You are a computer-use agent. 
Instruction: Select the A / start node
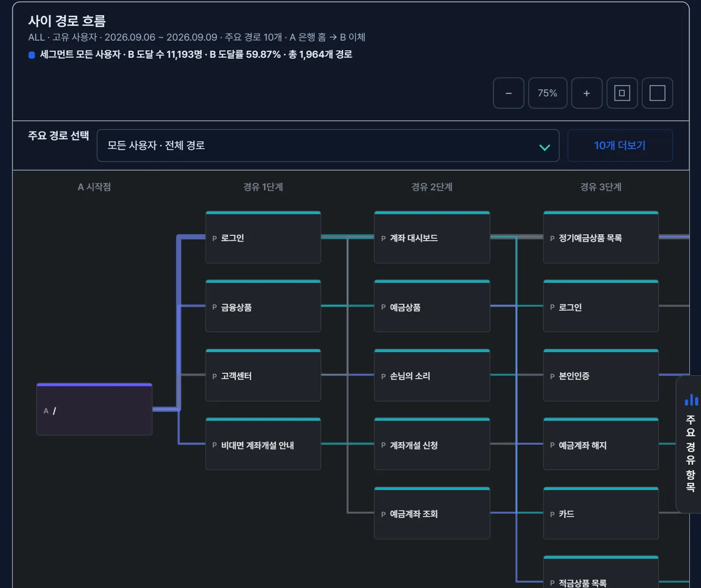pyautogui.click(x=94, y=409)
